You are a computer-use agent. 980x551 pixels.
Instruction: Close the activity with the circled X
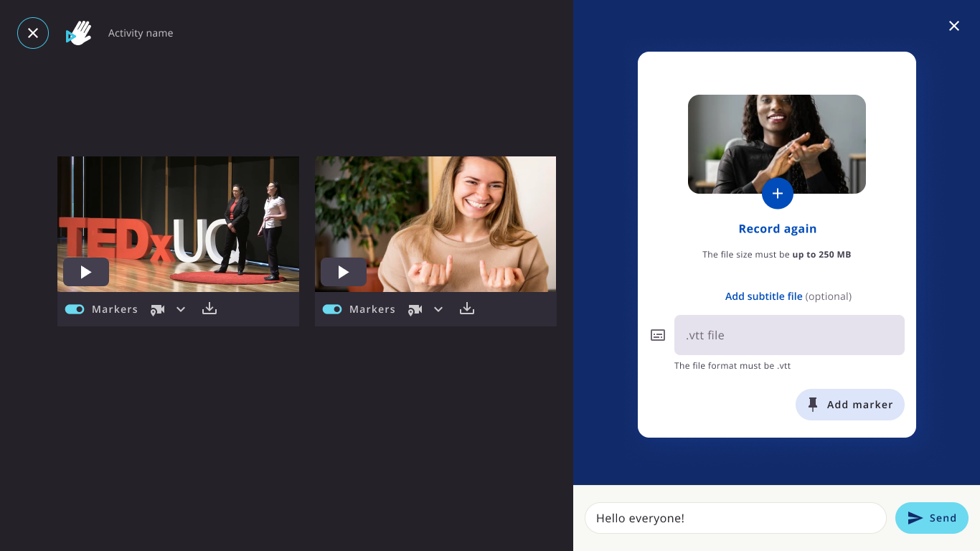[33, 33]
